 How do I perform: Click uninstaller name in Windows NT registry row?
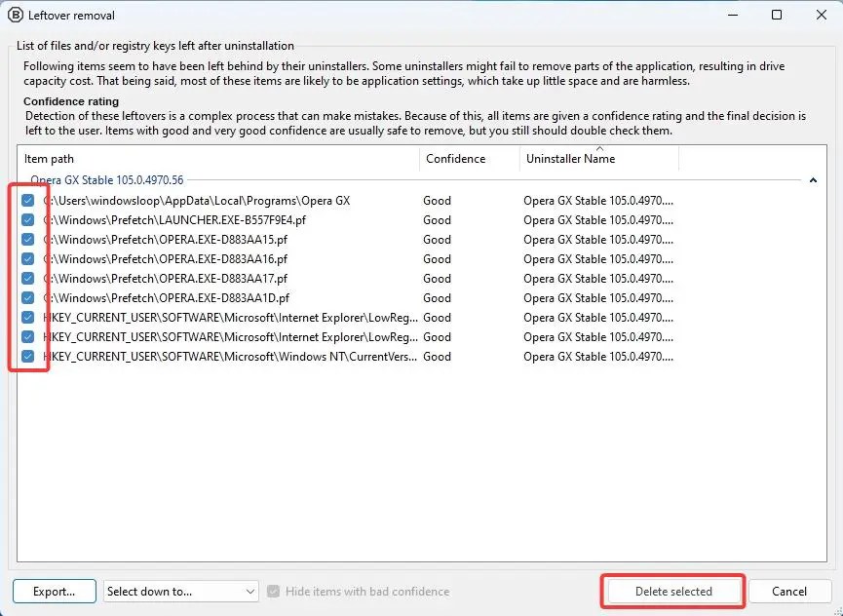(598, 357)
